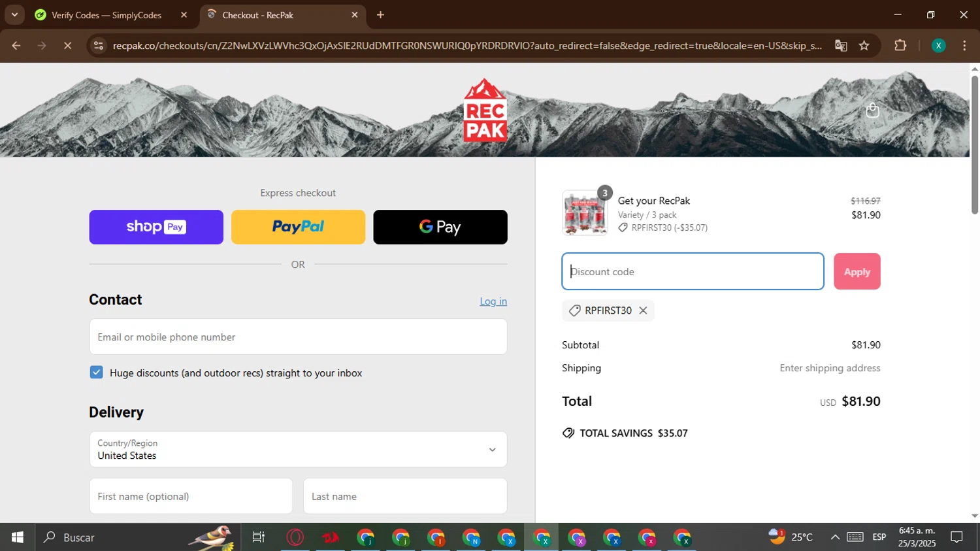
Task: Click the First name (optional) field
Action: tap(191, 496)
